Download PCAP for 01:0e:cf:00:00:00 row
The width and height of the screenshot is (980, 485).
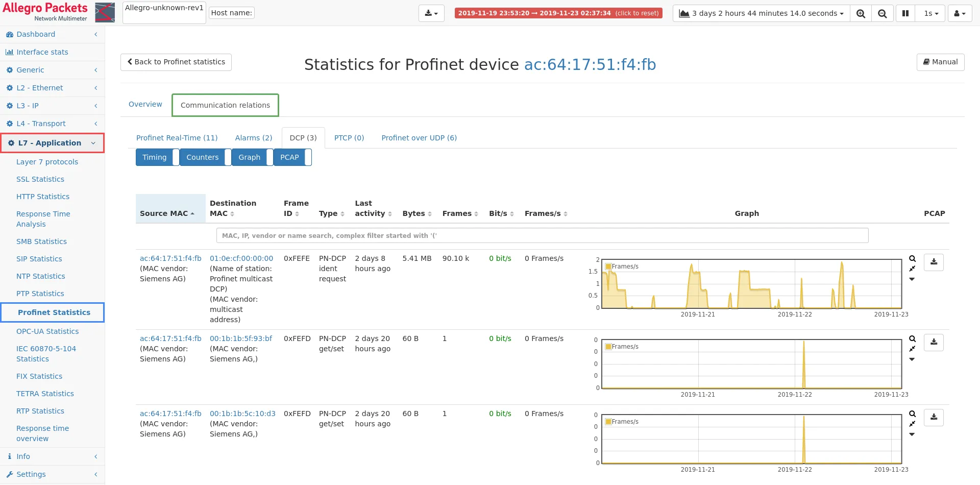click(934, 262)
